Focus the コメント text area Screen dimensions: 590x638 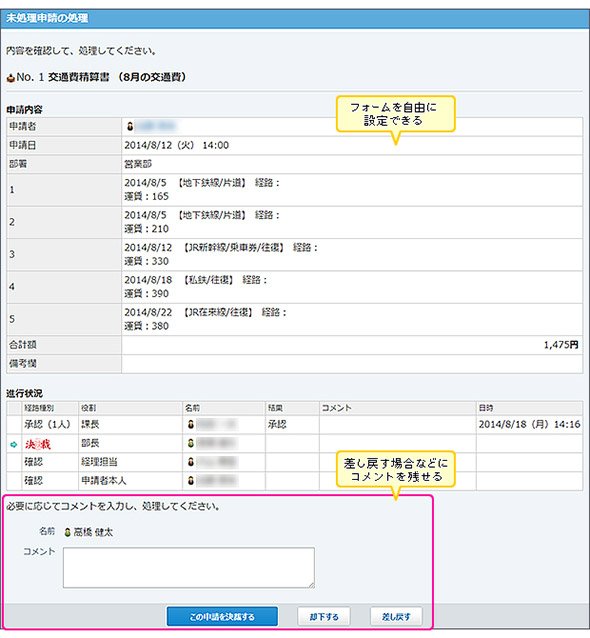coord(189,567)
